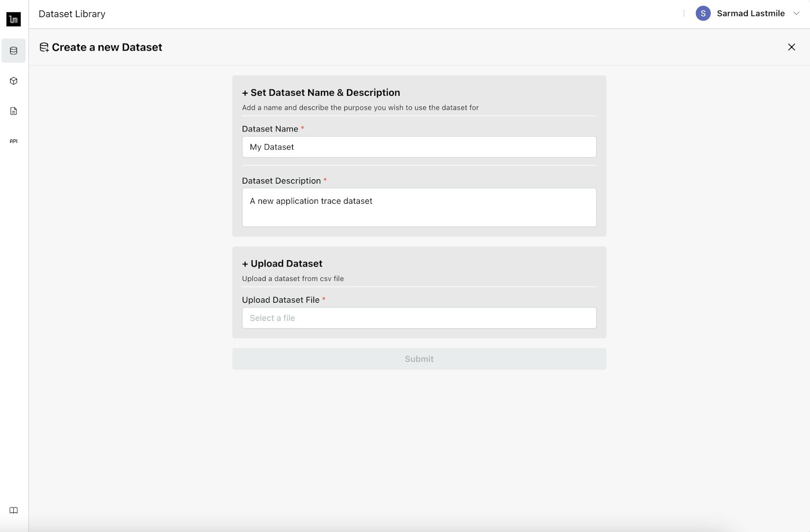
Task: Click the Dataset Description text area
Action: [419, 207]
